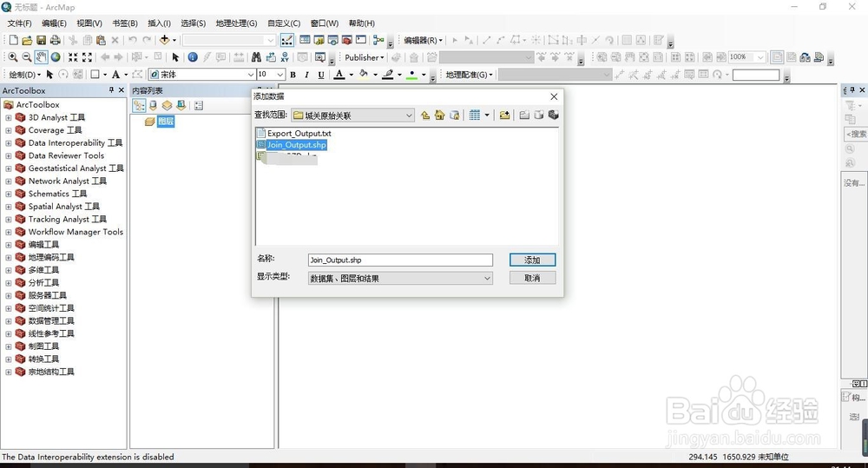Open the Table of Contents window icon
Screen dimensions: 868x468
(305, 40)
